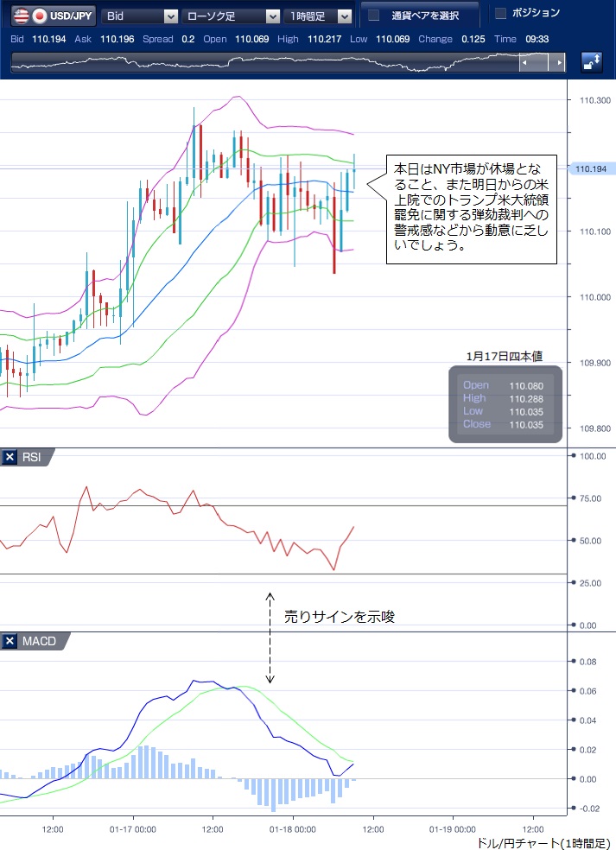The image size is (616, 850).
Task: Click the overview mini chart strip
Action: [259, 63]
